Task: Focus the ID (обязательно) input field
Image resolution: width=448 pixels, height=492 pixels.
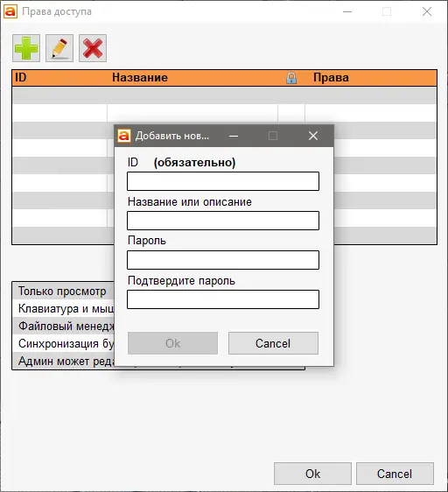Action: pos(223,181)
